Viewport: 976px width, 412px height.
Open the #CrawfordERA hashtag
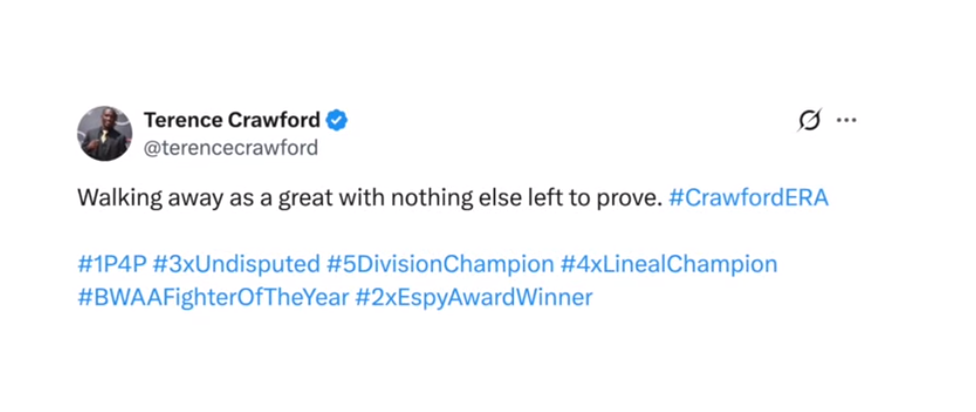(x=748, y=198)
